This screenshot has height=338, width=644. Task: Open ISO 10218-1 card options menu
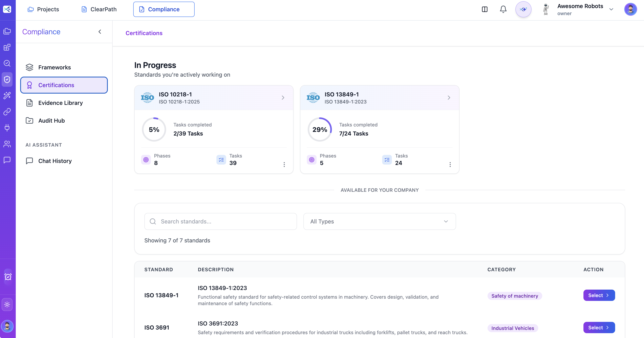284,164
